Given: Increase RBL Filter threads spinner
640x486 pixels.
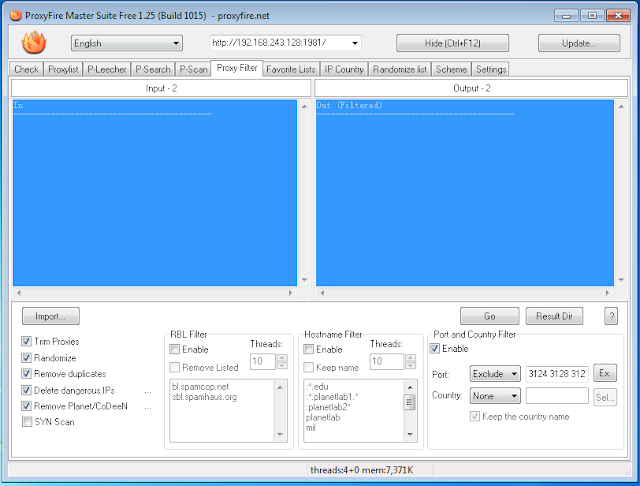Looking at the screenshot, I should tap(282, 357).
